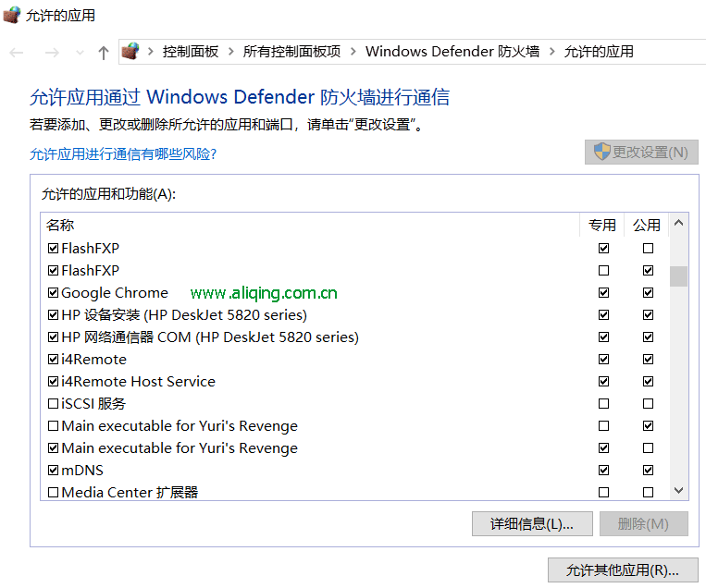Enable 公用 checkbox for iSCSI 服务
The image size is (706, 588).
[648, 403]
